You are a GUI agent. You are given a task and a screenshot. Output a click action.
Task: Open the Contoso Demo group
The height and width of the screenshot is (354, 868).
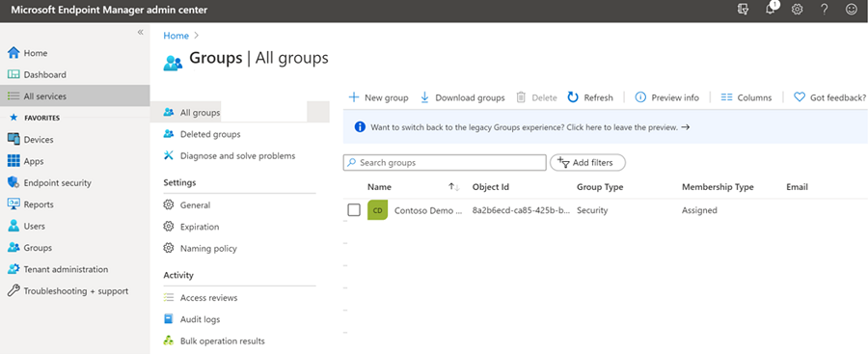(x=428, y=210)
